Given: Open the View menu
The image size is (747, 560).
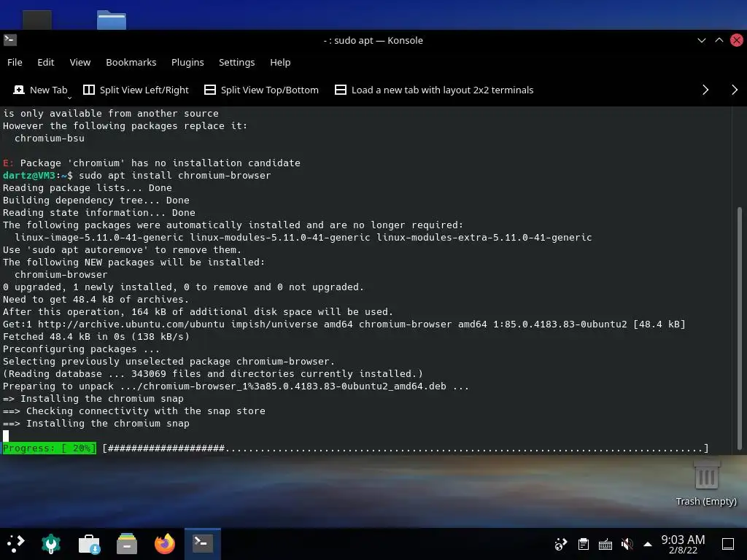Looking at the screenshot, I should [80, 63].
